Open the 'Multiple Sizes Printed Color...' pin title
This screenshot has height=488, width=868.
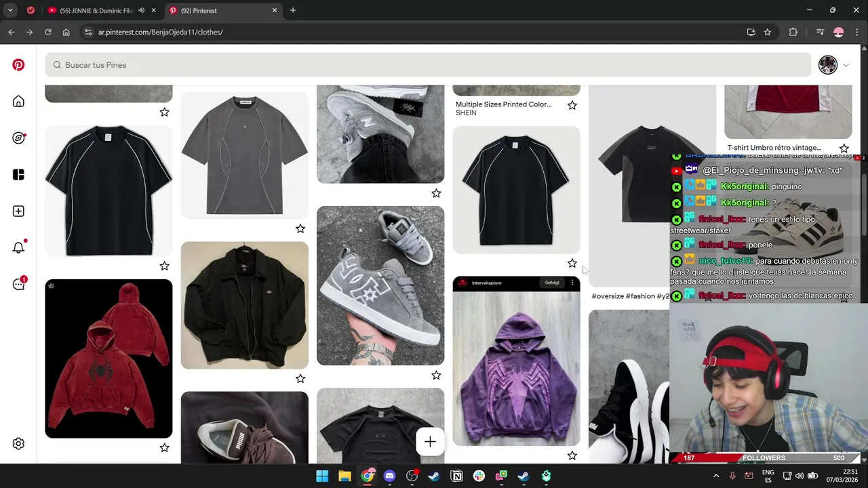pos(503,104)
